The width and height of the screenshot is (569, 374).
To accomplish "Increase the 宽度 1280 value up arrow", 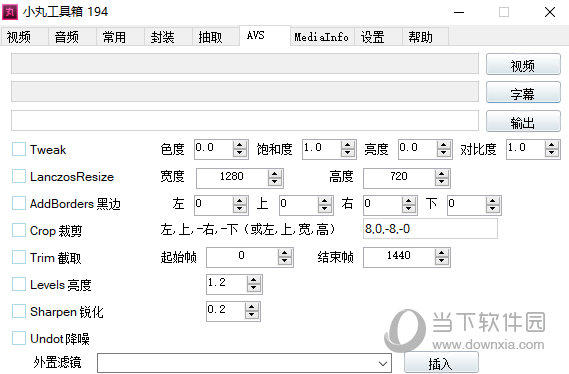I will [275, 174].
